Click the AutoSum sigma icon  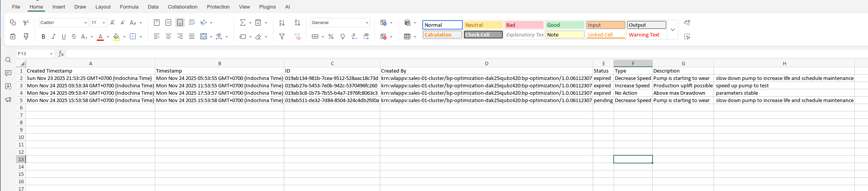242,23
